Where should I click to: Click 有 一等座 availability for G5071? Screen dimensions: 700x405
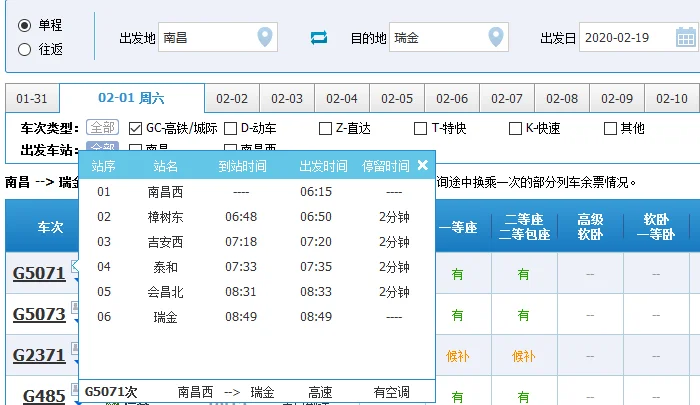coord(457,274)
